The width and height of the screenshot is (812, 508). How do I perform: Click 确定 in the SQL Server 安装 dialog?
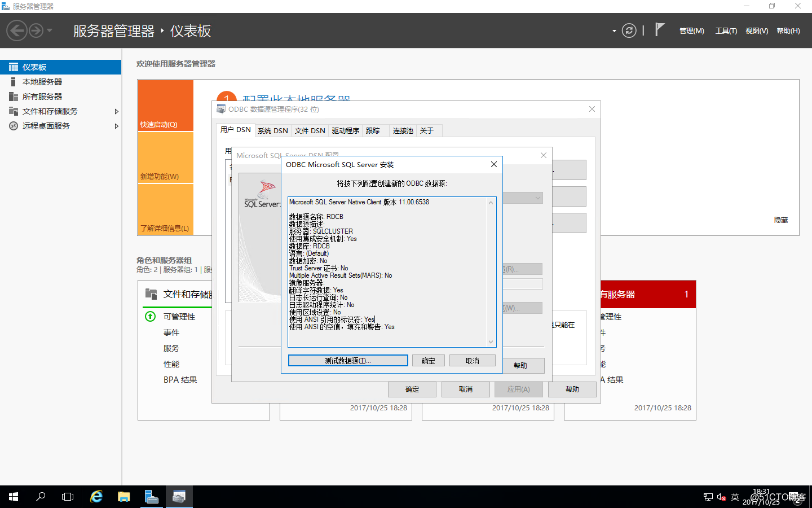pyautogui.click(x=429, y=361)
